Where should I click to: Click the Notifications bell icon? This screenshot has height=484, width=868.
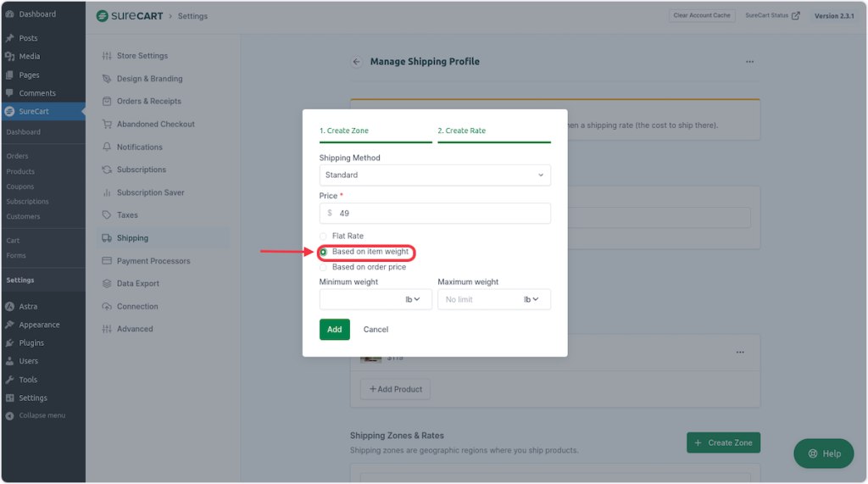pyautogui.click(x=107, y=147)
